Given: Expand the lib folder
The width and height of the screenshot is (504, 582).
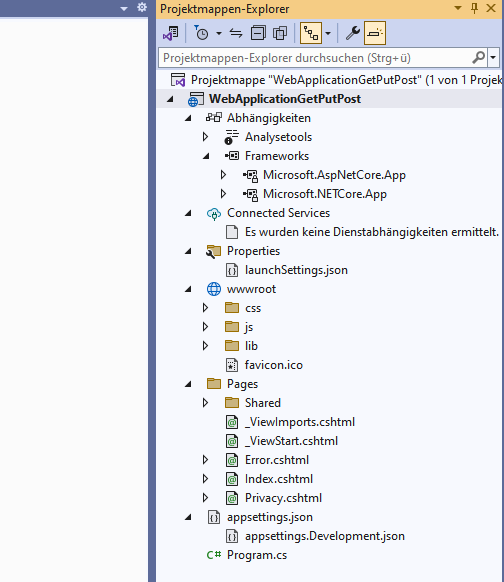Looking at the screenshot, I should click(x=205, y=346).
